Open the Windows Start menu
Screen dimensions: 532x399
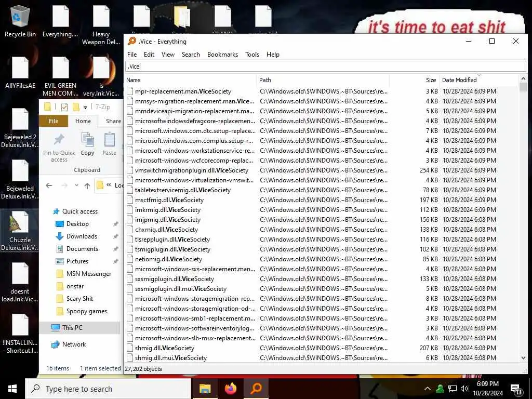pyautogui.click(x=12, y=389)
